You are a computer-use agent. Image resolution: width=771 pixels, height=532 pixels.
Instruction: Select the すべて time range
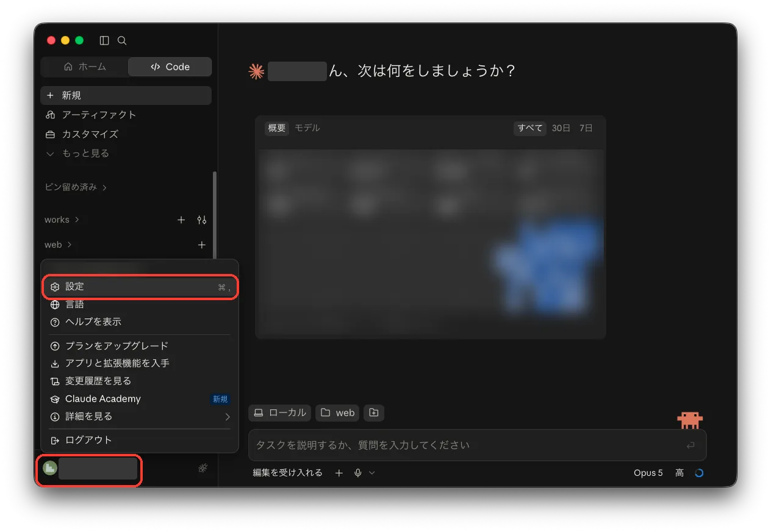pos(530,128)
